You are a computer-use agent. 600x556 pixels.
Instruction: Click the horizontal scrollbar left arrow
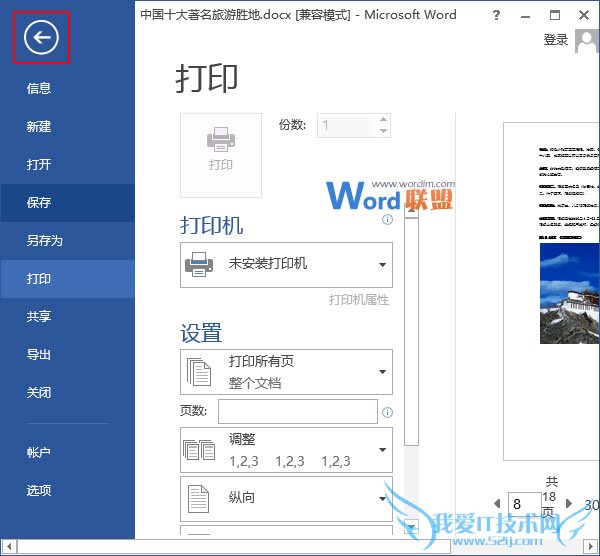[x=8, y=546]
